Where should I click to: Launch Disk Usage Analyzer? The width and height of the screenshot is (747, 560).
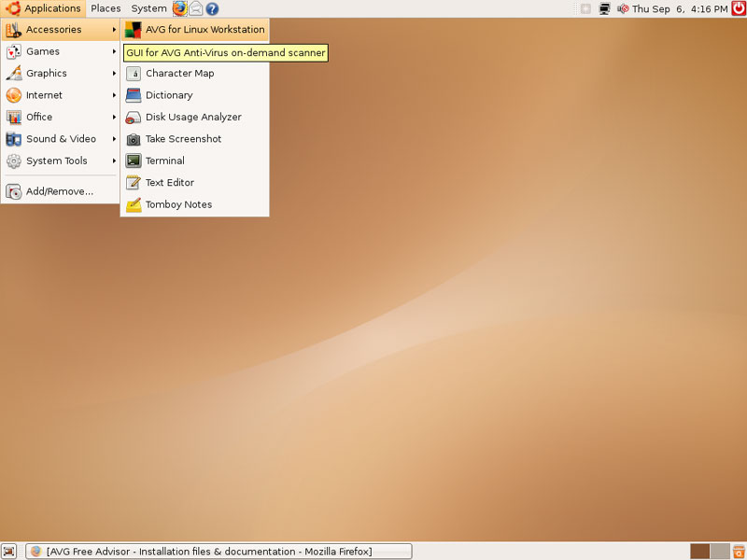[195, 118]
